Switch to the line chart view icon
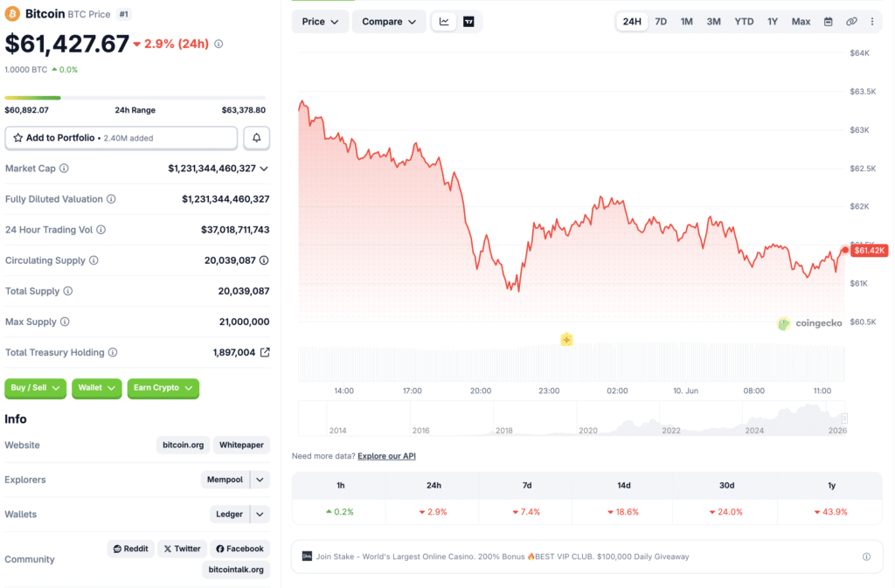Viewport: 895px width, 588px height. [x=444, y=22]
